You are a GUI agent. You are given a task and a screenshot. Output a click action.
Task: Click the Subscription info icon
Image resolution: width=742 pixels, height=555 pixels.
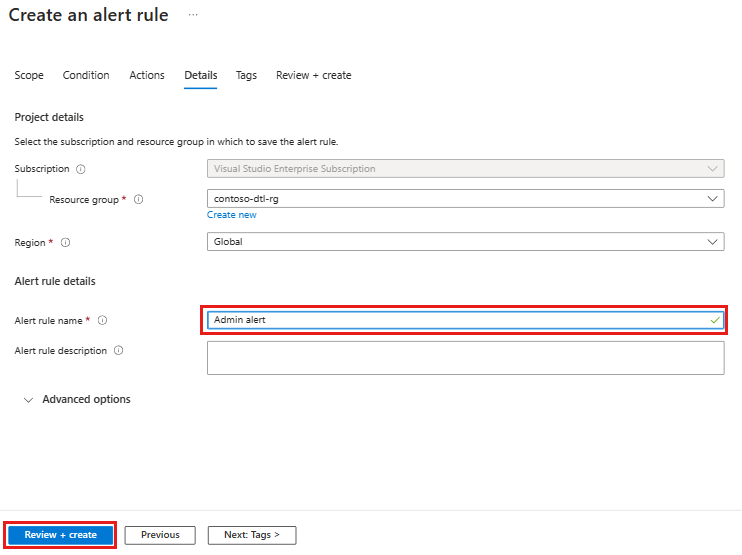click(x=81, y=169)
